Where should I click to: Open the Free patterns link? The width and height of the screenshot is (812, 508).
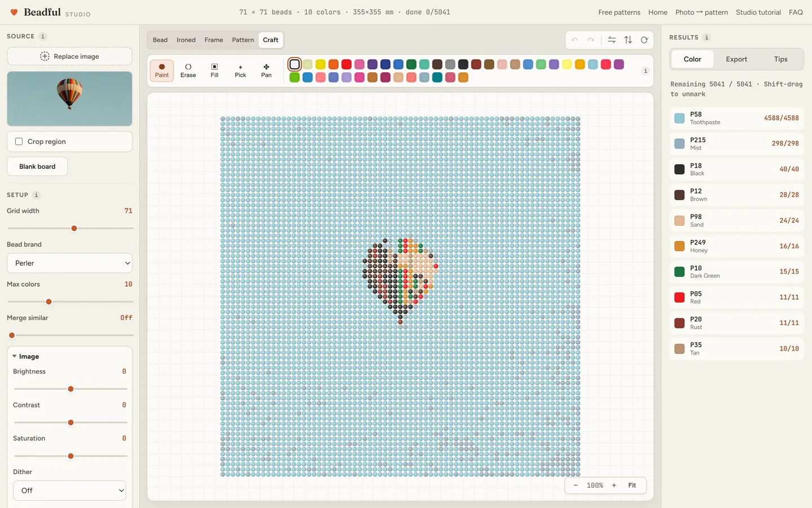[x=619, y=12]
